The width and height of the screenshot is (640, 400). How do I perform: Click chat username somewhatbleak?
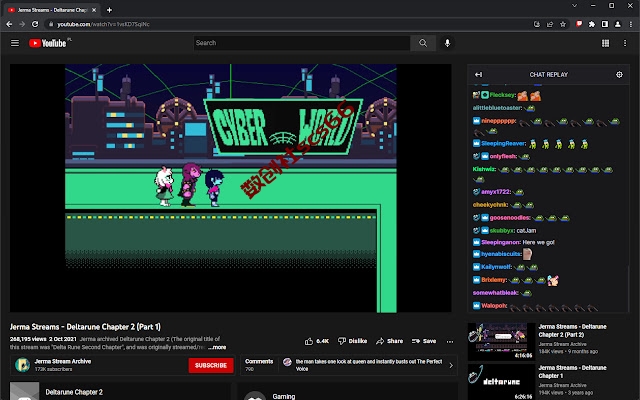496,293
